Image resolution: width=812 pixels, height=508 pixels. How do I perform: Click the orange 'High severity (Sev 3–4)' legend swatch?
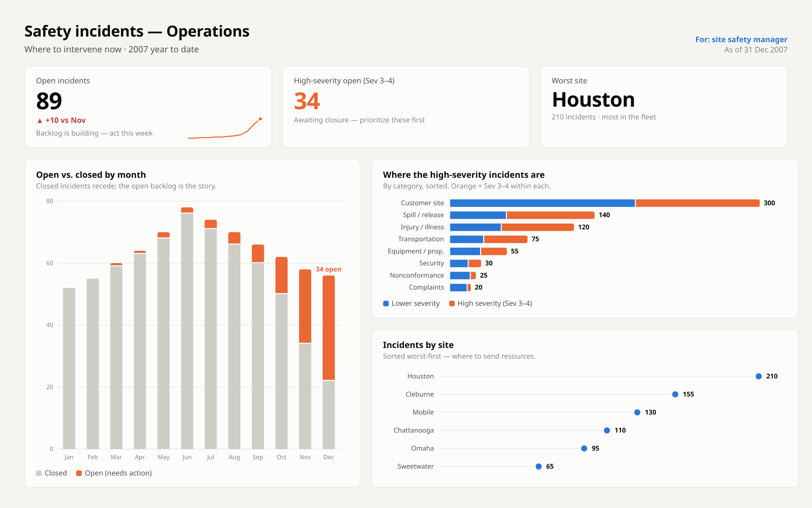click(452, 303)
